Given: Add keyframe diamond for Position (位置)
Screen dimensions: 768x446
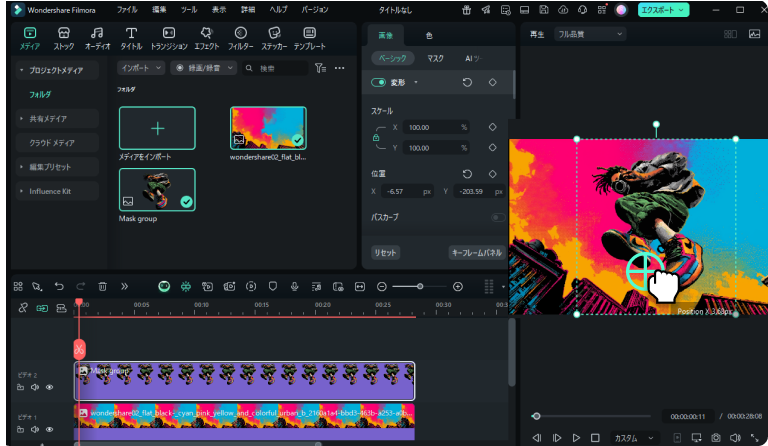Looking at the screenshot, I should 493,174.
